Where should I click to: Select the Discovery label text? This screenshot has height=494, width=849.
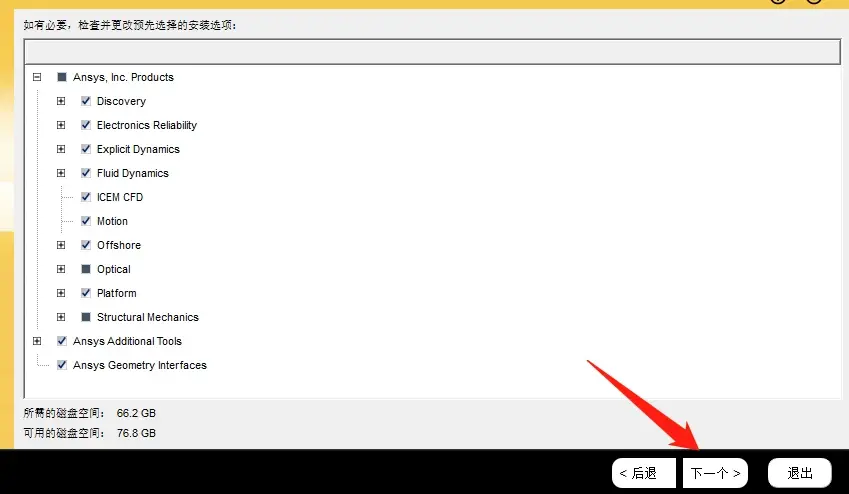tap(121, 101)
